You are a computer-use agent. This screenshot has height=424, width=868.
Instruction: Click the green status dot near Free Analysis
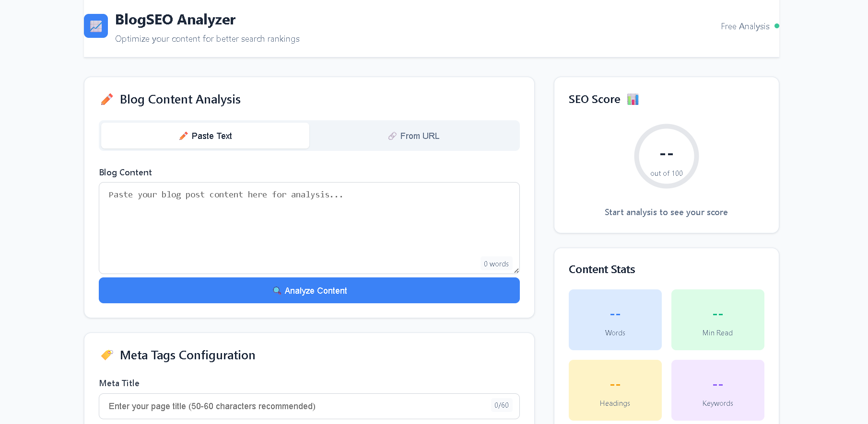coord(777,26)
